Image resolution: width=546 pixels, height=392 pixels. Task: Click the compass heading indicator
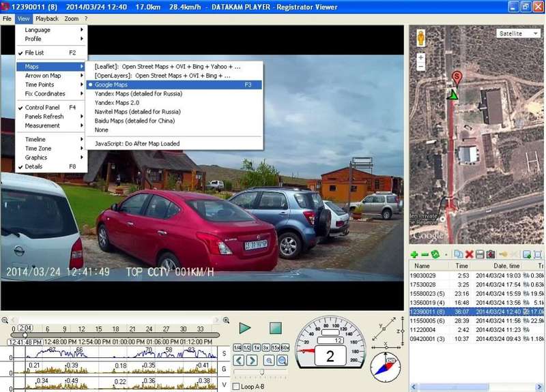click(386, 367)
